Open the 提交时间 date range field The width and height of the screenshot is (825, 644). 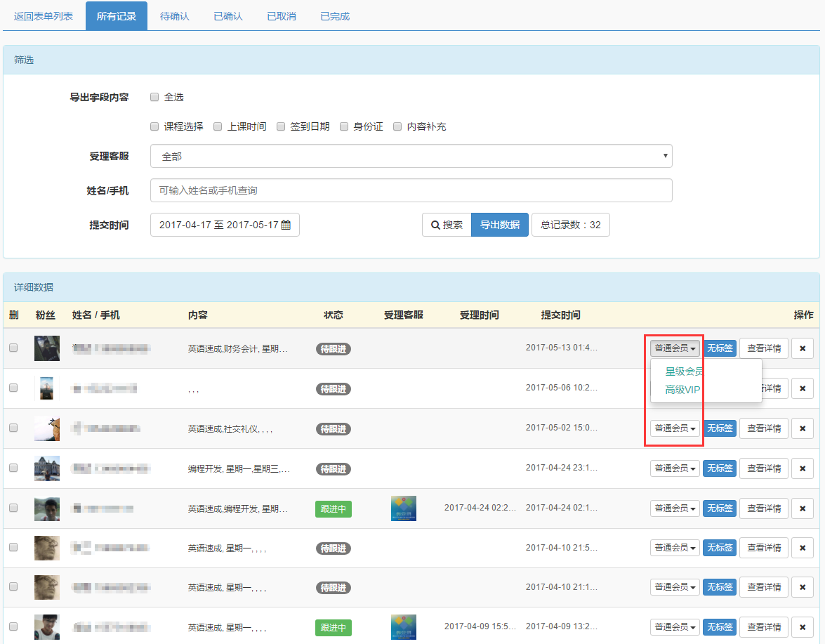225,225
